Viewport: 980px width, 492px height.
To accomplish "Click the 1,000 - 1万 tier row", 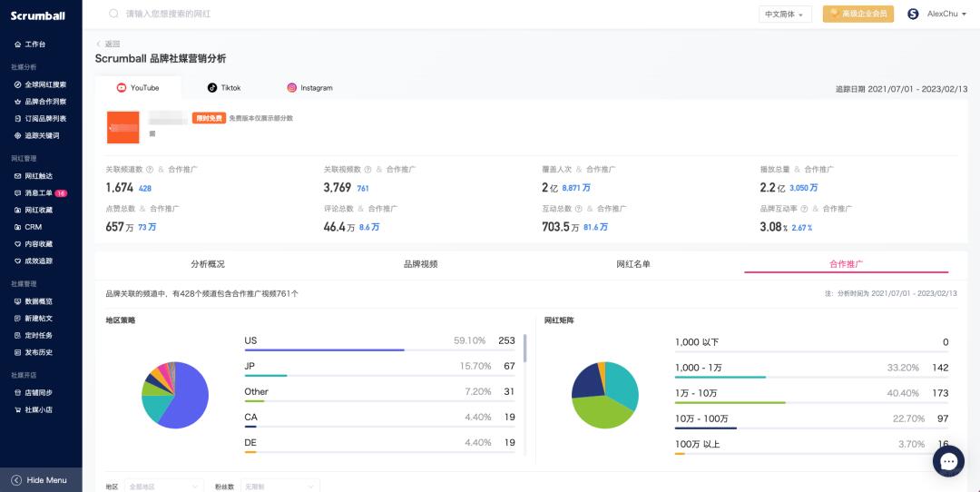I will pos(812,369).
